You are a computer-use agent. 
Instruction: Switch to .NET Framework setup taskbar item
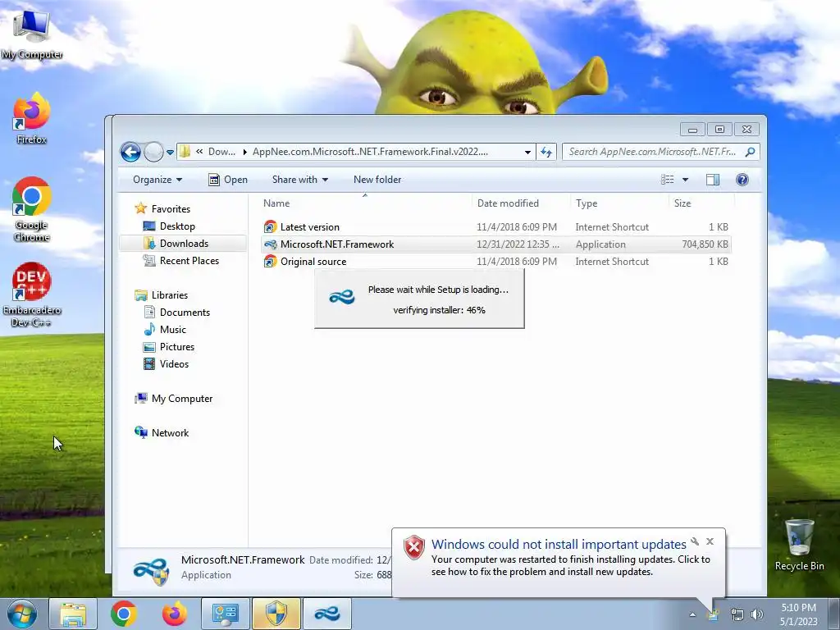[327, 614]
